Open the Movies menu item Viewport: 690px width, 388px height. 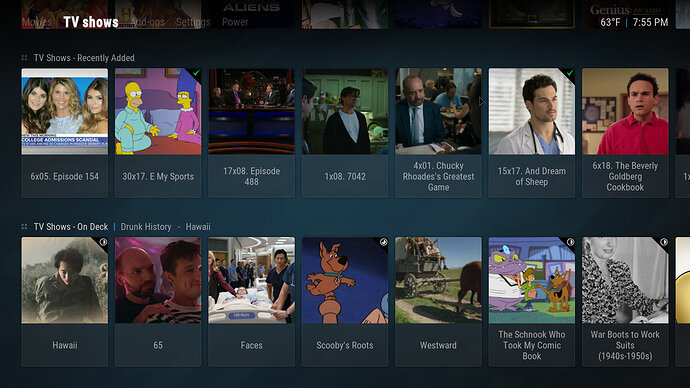[x=37, y=22]
